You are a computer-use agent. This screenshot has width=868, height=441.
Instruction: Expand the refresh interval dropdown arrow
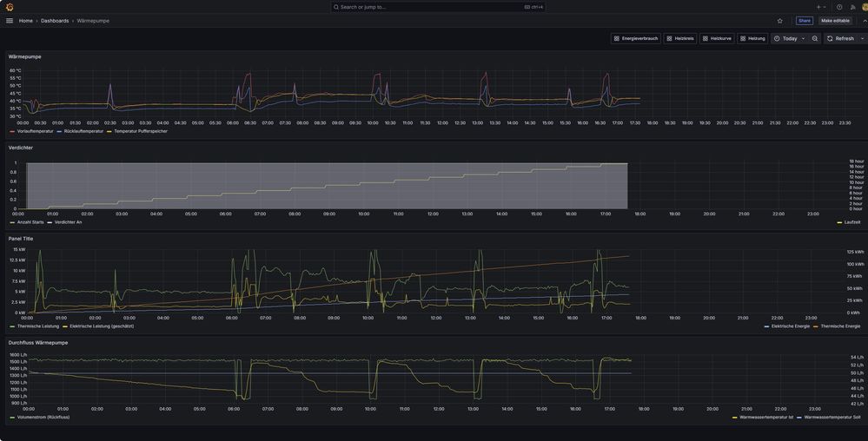tap(862, 38)
